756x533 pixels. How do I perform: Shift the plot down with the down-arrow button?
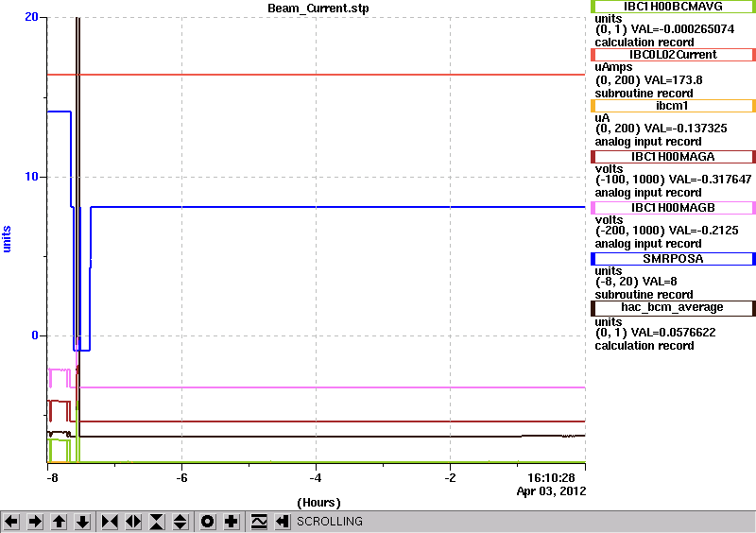point(82,522)
